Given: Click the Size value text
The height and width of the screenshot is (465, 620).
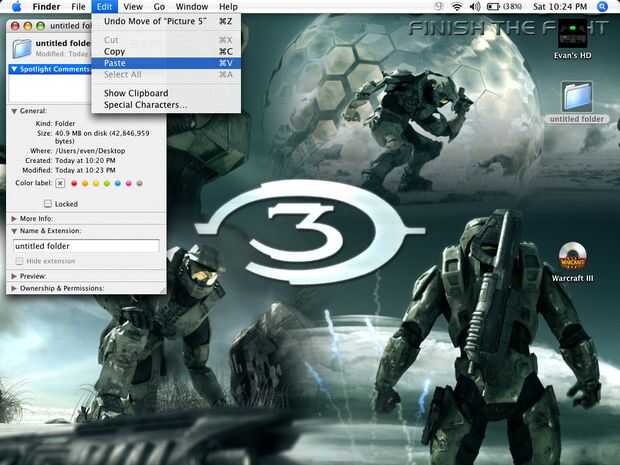Looking at the screenshot, I should point(102,137).
